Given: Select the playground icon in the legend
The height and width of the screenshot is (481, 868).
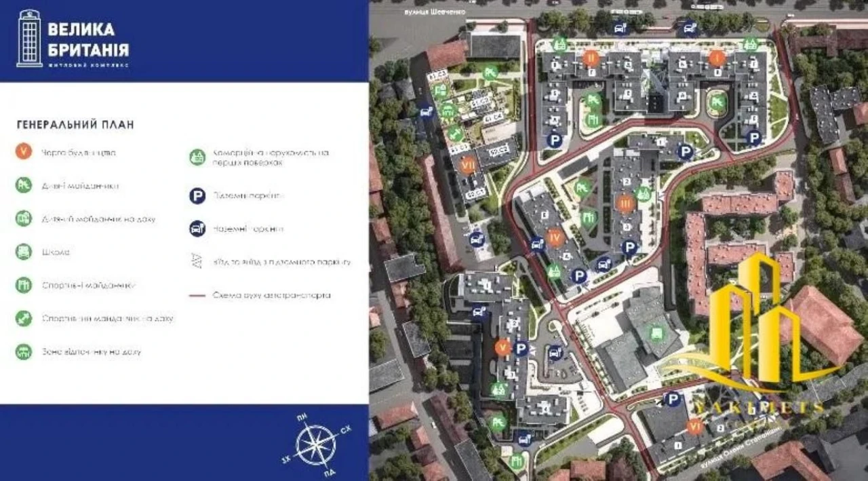Looking at the screenshot, I should [x=24, y=185].
